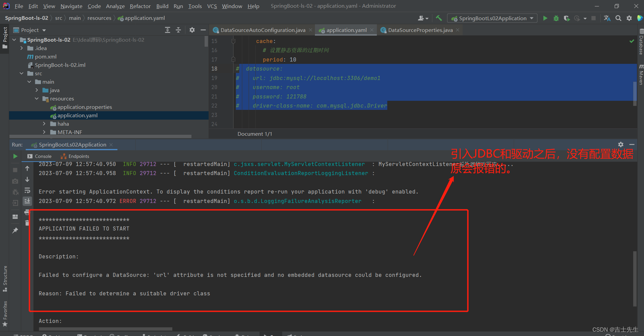Toggle Favorites tool window

[x=5, y=314]
